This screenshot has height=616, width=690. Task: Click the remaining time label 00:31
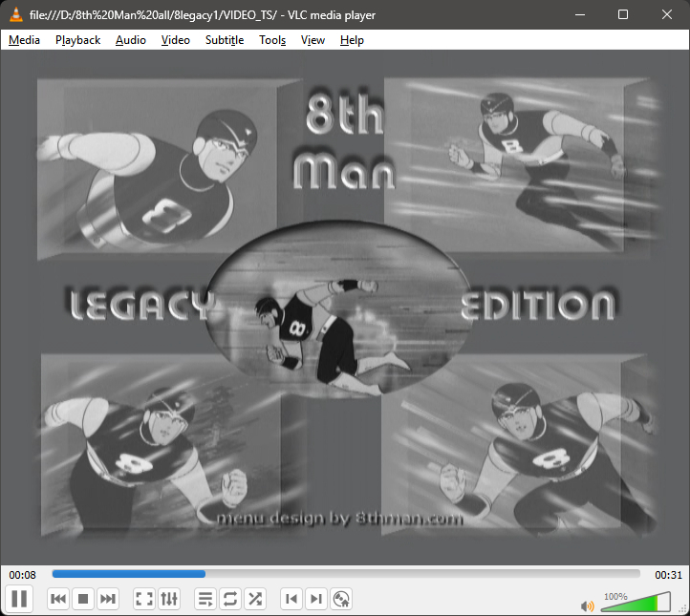[667, 575]
